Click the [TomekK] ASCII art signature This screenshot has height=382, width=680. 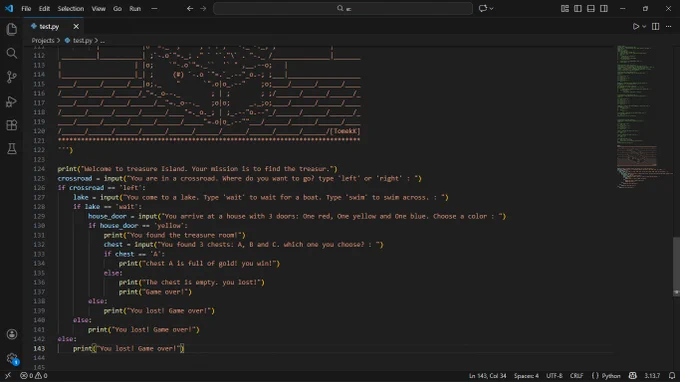point(345,131)
